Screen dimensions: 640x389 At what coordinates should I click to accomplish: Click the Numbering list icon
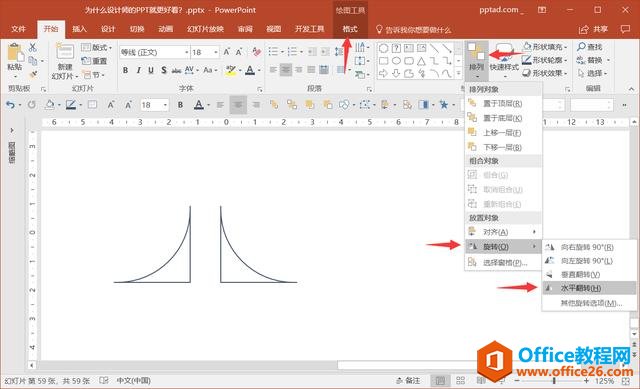click(292, 51)
